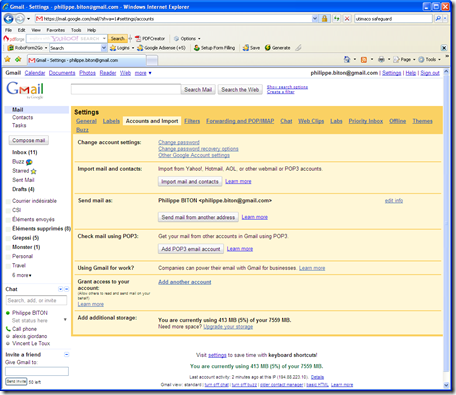
Task: Open the pdfforge Options dropdown
Action: click(x=199, y=39)
